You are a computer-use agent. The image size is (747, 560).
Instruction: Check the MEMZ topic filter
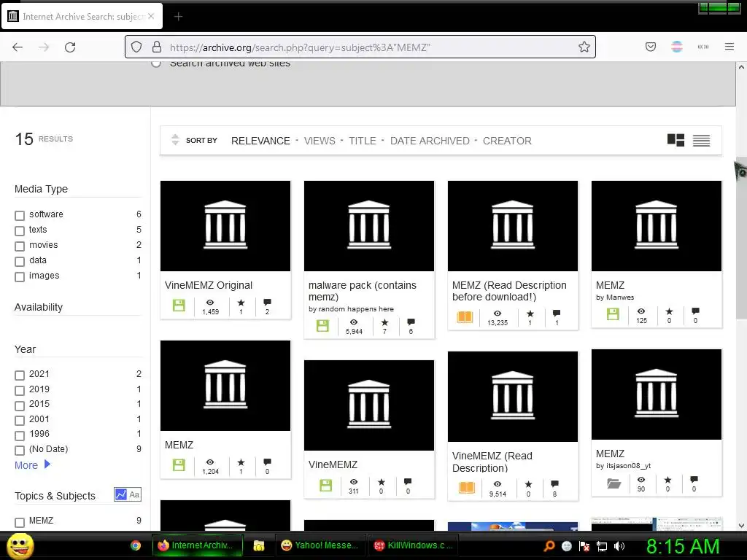[20, 522]
